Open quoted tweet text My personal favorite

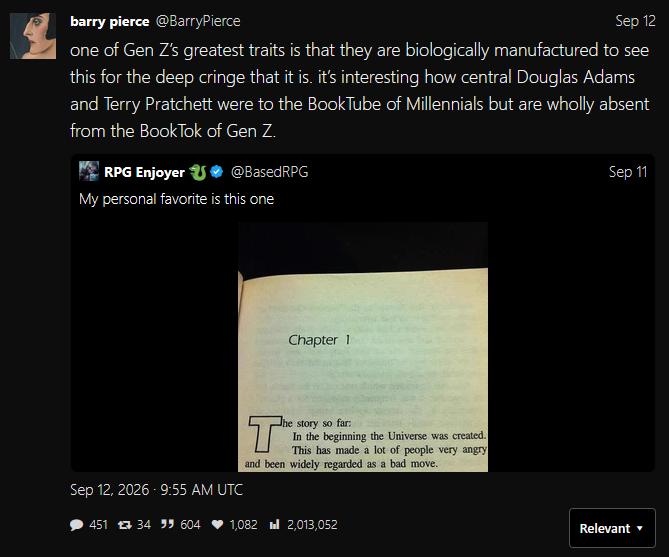pyautogui.click(x=176, y=199)
